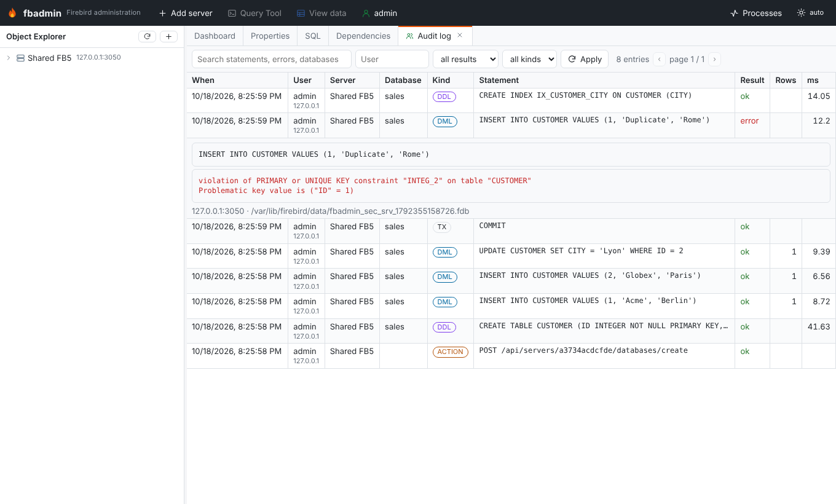Go to the previous audit log page
836x504 pixels.
tap(660, 59)
